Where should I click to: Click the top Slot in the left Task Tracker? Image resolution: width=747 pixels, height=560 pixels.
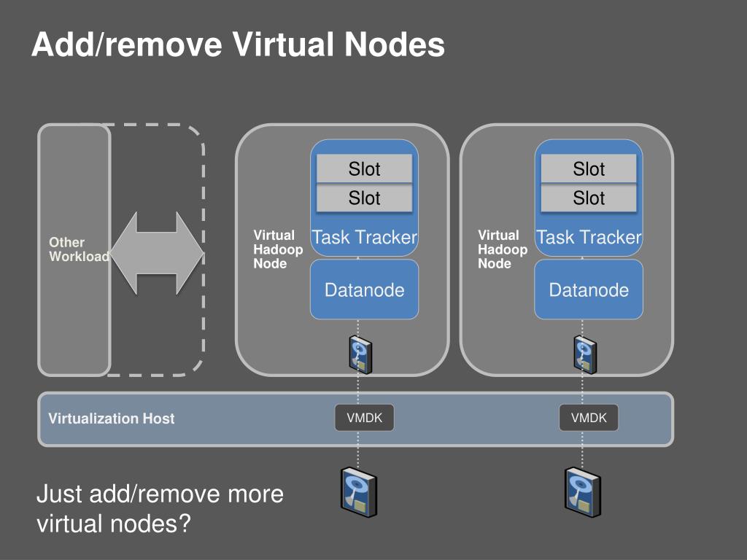click(x=365, y=168)
